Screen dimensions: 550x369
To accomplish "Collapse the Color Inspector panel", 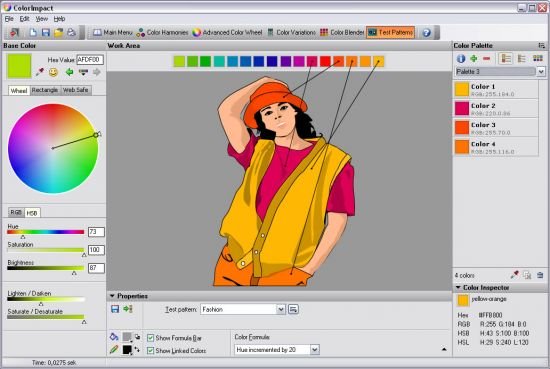I will click(458, 287).
